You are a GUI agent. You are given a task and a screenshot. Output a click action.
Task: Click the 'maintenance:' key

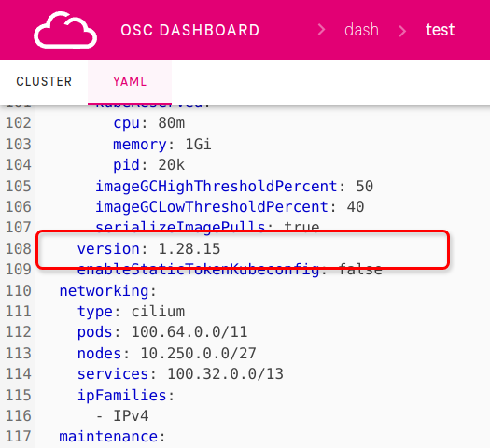point(112,437)
